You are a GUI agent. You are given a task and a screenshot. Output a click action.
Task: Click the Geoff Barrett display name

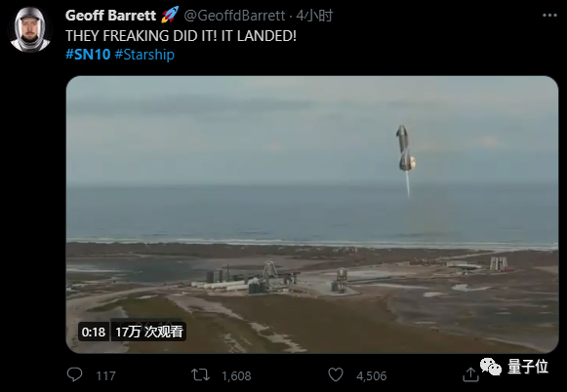pos(110,16)
